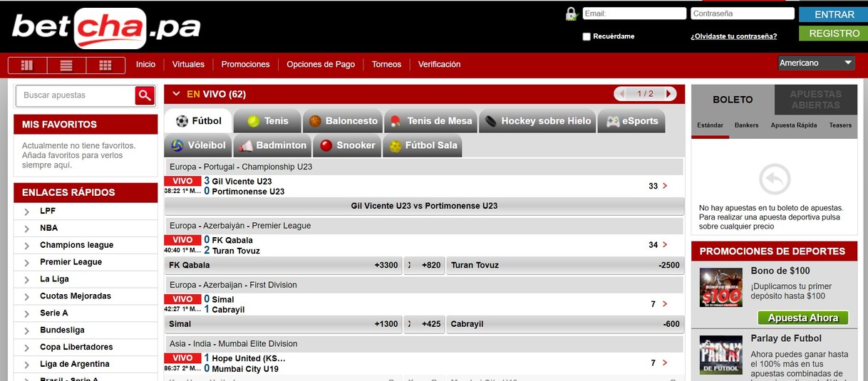868x381 pixels.
Task: Open the Americano odds format dropdown
Action: (x=816, y=63)
